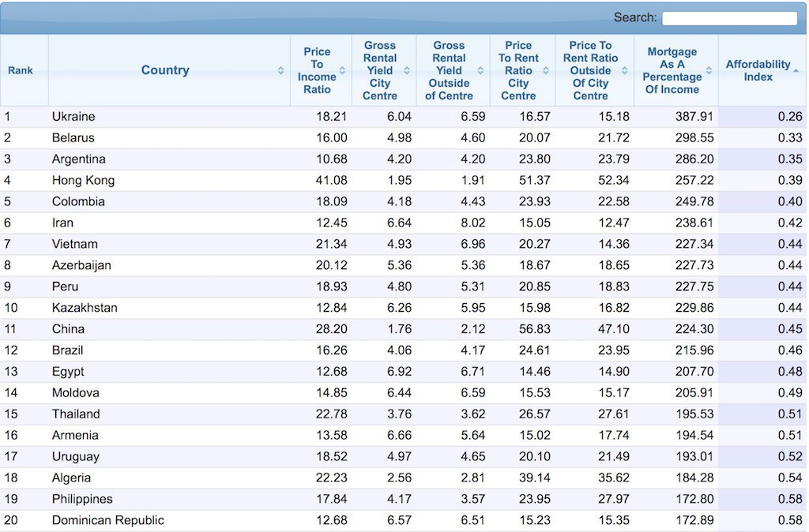This screenshot has height=532, width=809.
Task: Select the Egypt country cell
Action: point(169,372)
